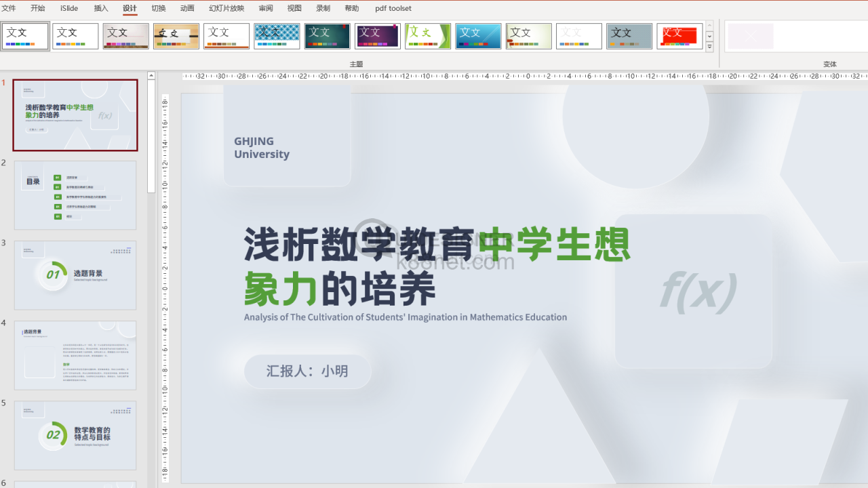868x488 pixels.
Task: Open the 审阅 review tab
Action: pos(266,8)
